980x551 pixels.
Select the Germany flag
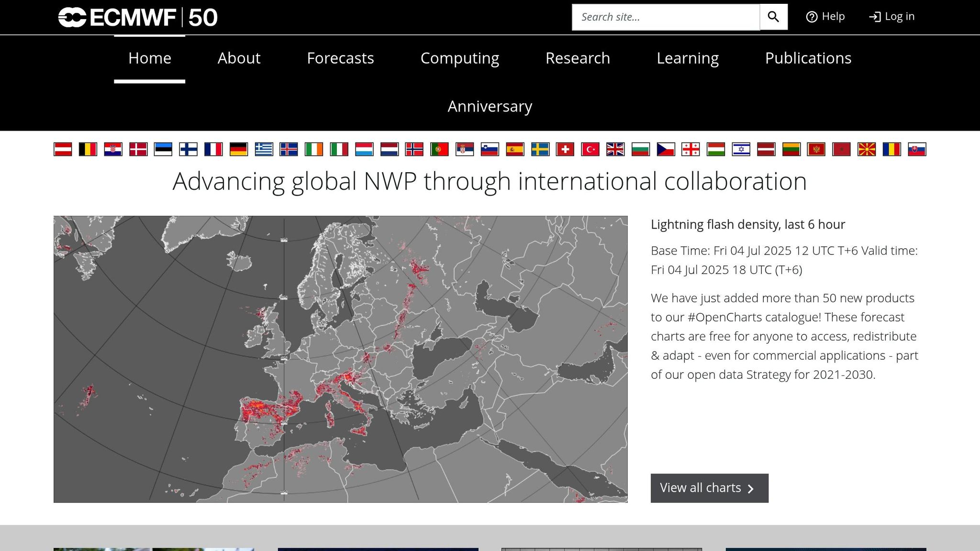coord(239,149)
